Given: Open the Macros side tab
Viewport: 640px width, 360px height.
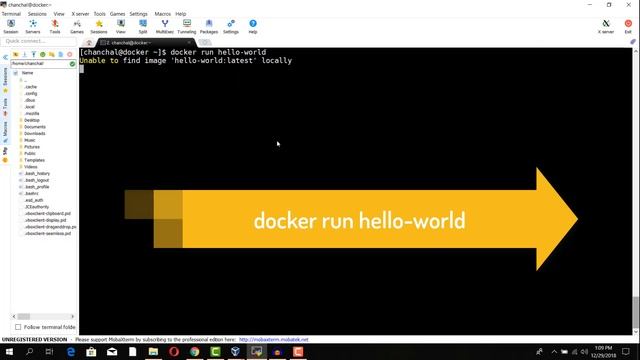Looking at the screenshot, I should pyautogui.click(x=5, y=131).
